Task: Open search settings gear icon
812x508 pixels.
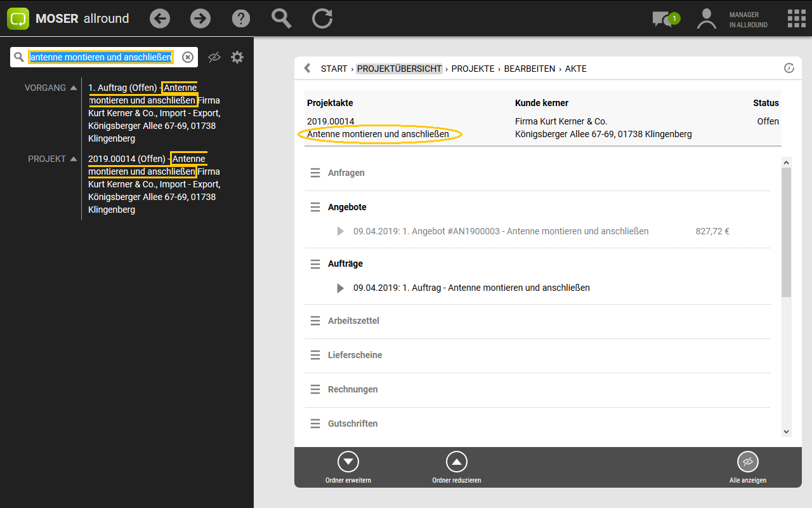Action: [237, 57]
